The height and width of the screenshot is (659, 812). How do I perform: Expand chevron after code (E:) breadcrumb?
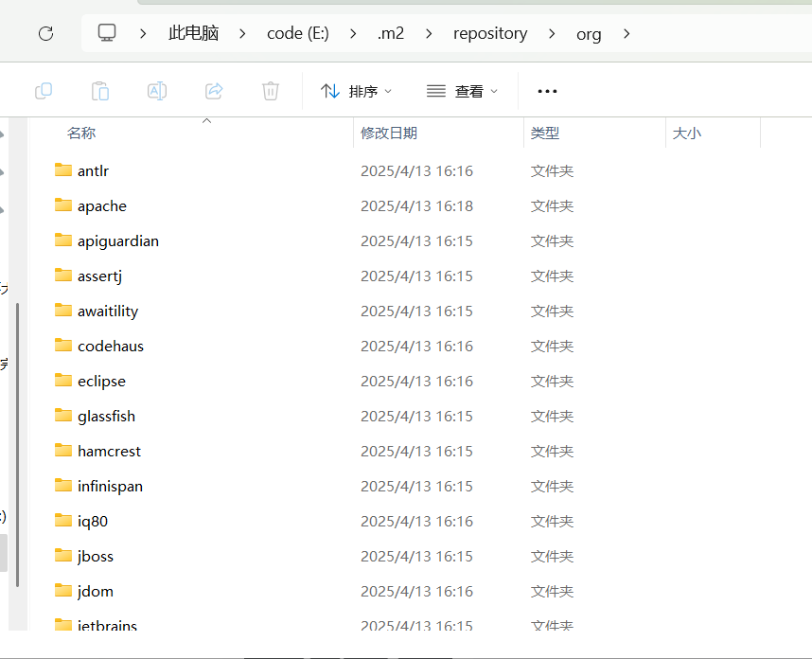[x=353, y=34]
